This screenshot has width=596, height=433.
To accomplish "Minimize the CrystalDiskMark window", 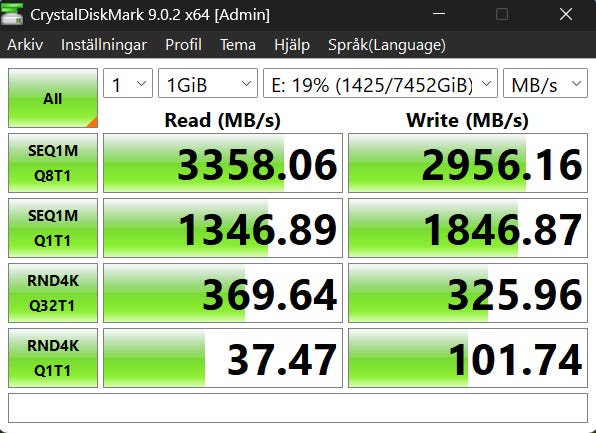I will point(439,14).
